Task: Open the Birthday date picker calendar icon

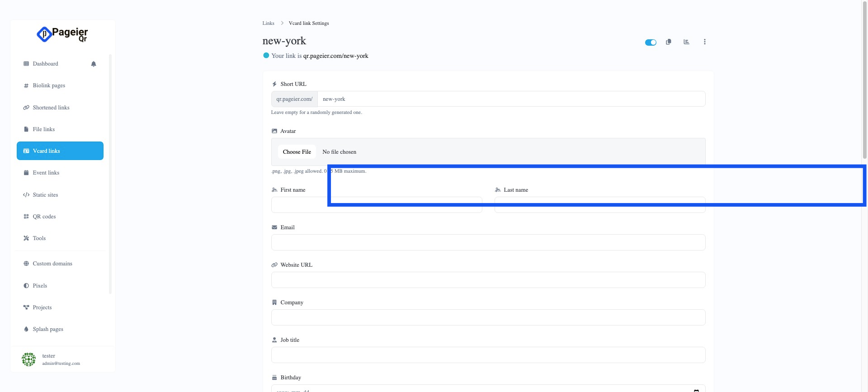Action: pos(696,389)
